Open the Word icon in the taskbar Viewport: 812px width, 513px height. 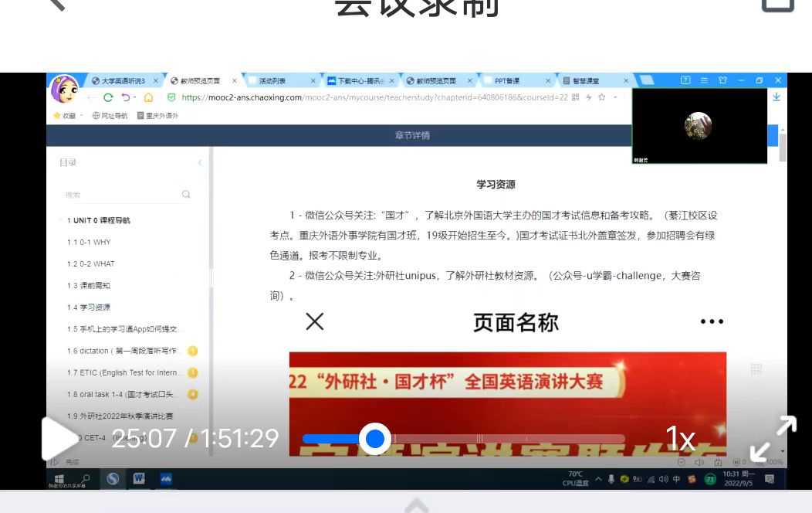139,479
